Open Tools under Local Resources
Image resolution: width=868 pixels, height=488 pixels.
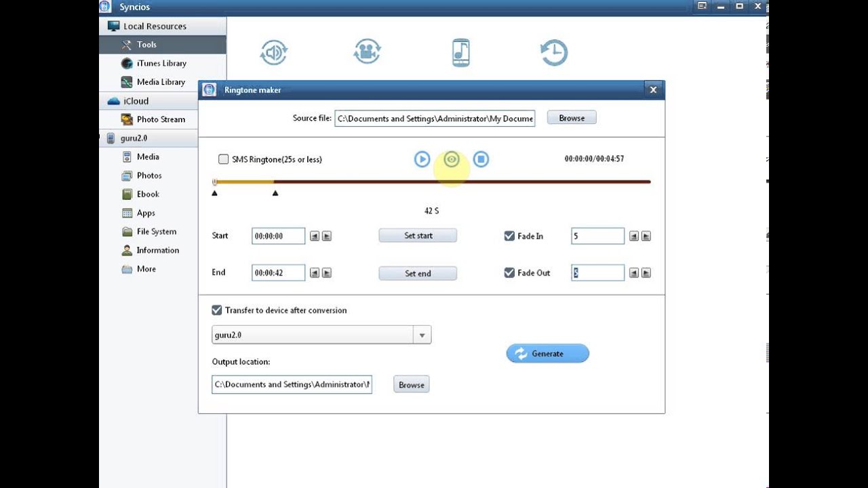[x=163, y=45]
